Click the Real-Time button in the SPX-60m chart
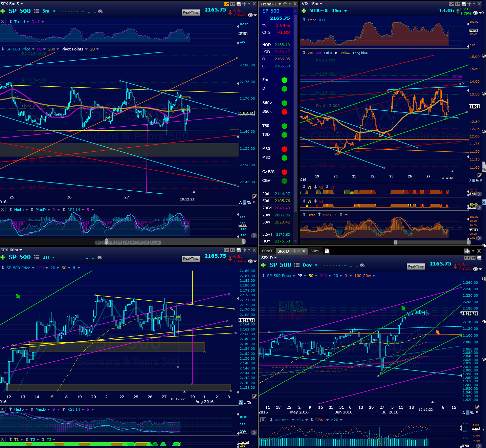 (x=191, y=259)
